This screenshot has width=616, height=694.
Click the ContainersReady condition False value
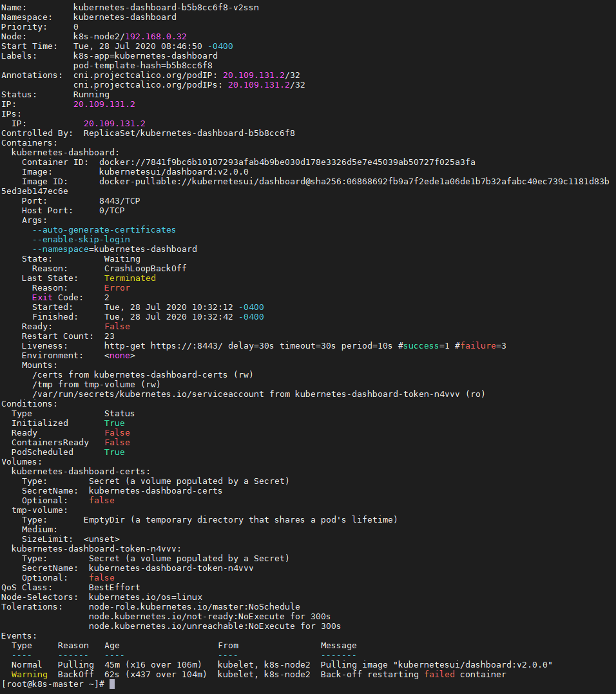coord(117,442)
